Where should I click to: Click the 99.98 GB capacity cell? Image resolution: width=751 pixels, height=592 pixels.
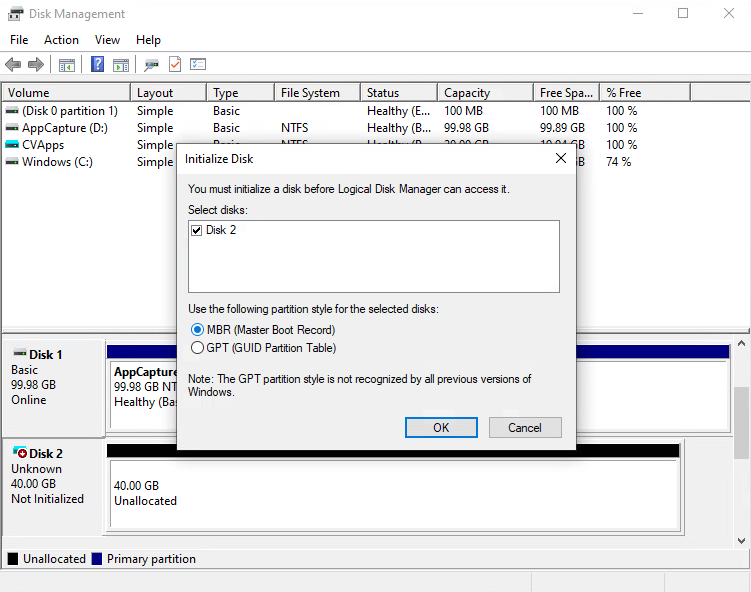[466, 128]
